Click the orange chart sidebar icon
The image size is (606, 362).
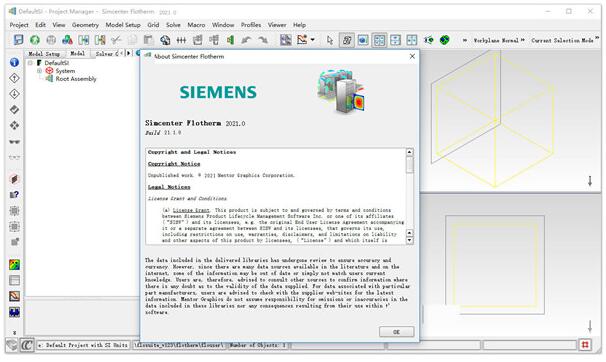click(x=14, y=296)
